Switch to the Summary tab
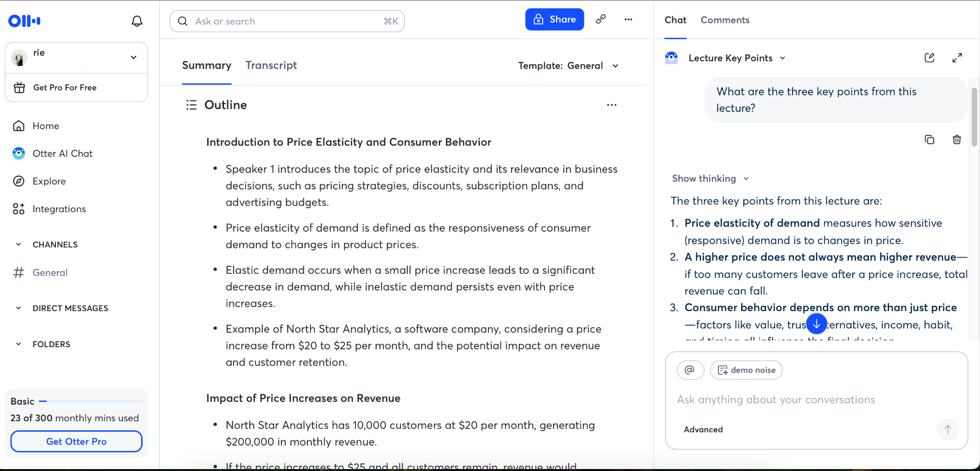The height and width of the screenshot is (471, 980). [x=207, y=66]
